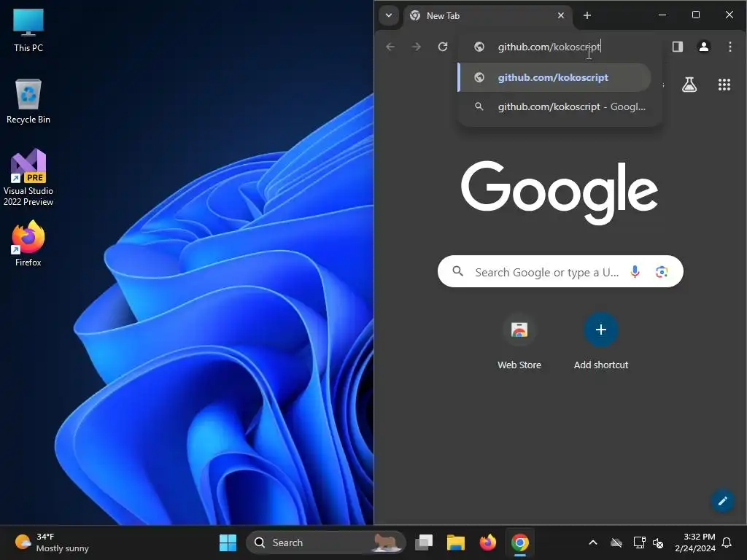Click the address bar with github.com/kokoscript
747x560 pixels.
click(560, 47)
